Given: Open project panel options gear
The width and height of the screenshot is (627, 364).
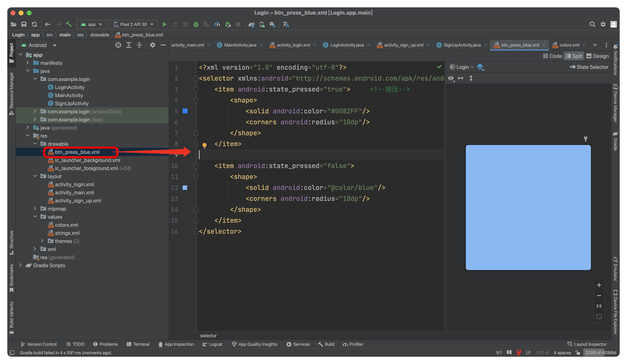Looking at the screenshot, I should (x=152, y=45).
